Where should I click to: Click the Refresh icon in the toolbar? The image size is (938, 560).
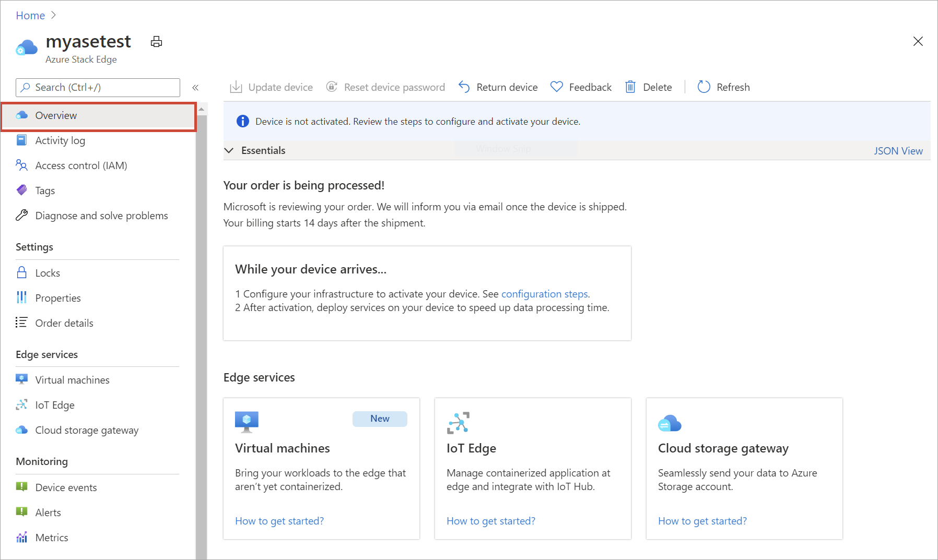pyautogui.click(x=703, y=87)
